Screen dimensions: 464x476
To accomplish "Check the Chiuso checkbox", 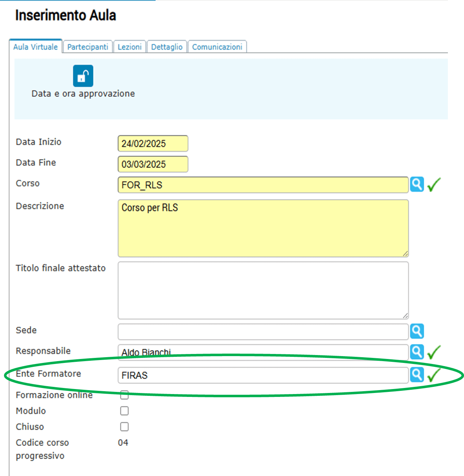I will (x=124, y=427).
